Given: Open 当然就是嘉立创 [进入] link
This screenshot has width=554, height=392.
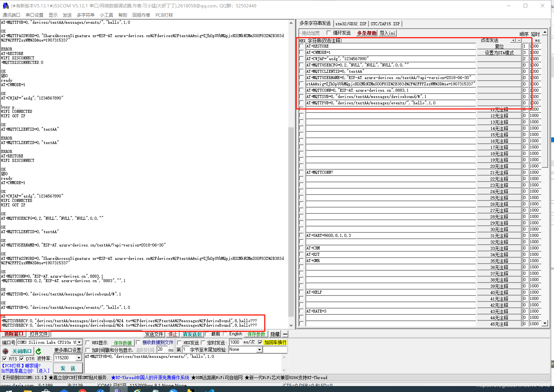Looking at the screenshot, I should (25, 371).
